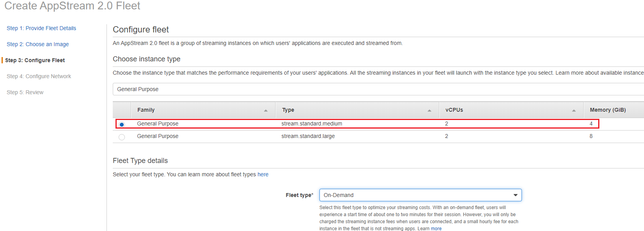Click the vCPUs column header label

coord(454,110)
